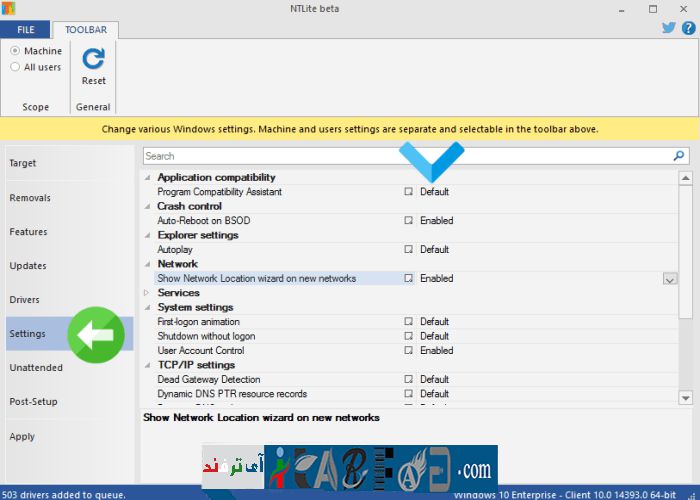Open the Twitter bird icon link
Screen dimensions: 700x500
pos(669,28)
